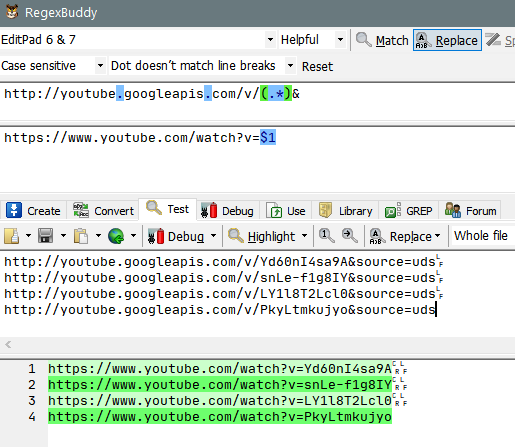Click result line 3 watch?v=LY1l8T2Lcl0
The image size is (515, 447).
(x=220, y=401)
